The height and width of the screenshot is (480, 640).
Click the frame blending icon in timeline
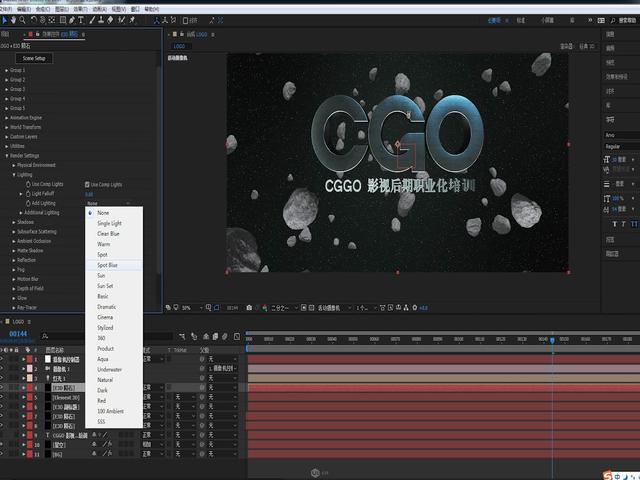click(215, 336)
